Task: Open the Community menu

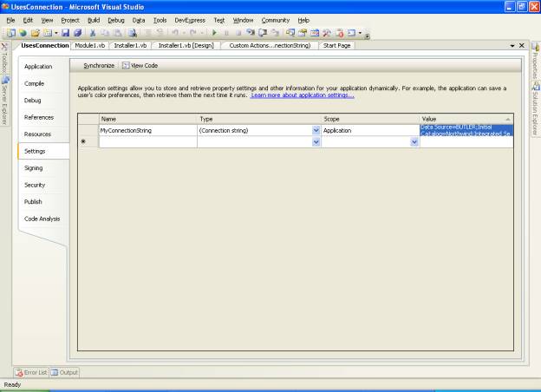Action: [276, 20]
